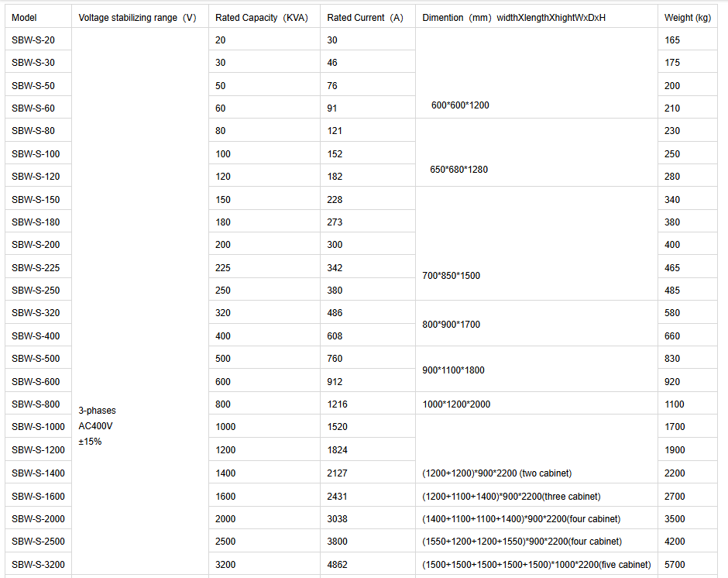Select the SBW-S-3200 model cell
Viewport: 728px width, 578px height.
38,564
